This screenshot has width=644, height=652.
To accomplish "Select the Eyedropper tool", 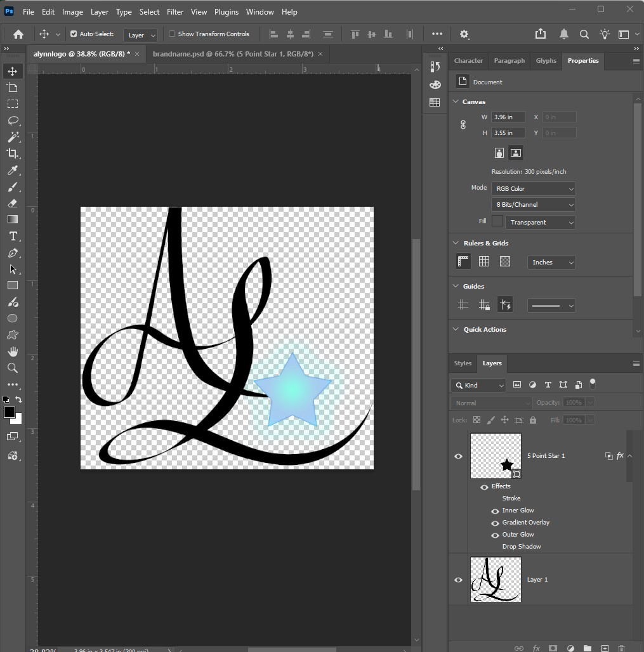I will (12, 170).
